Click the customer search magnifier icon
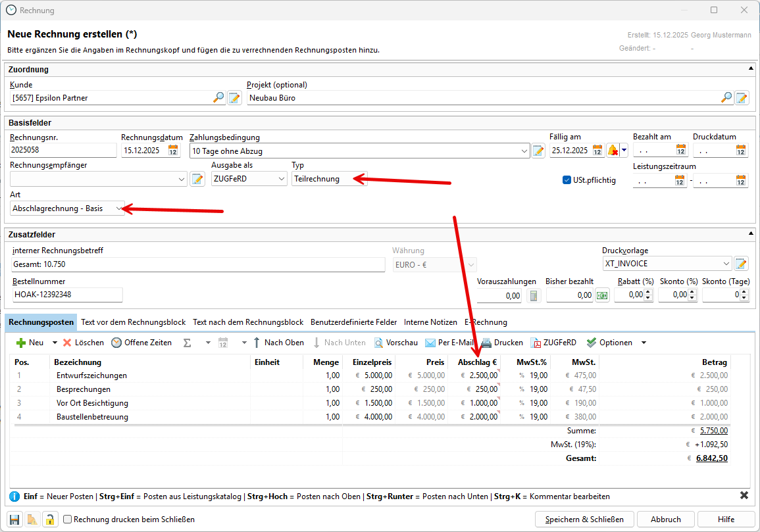 [218, 98]
